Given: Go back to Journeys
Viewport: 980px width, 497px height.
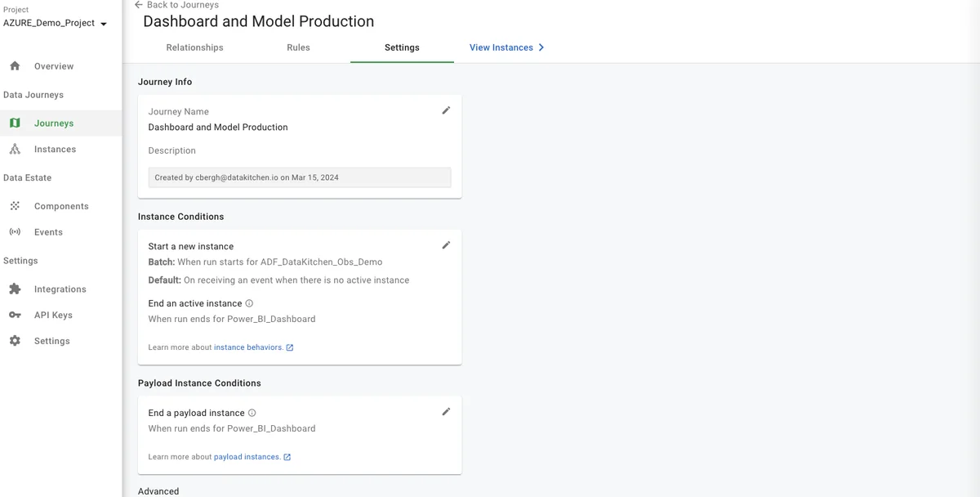Looking at the screenshot, I should tap(176, 5).
